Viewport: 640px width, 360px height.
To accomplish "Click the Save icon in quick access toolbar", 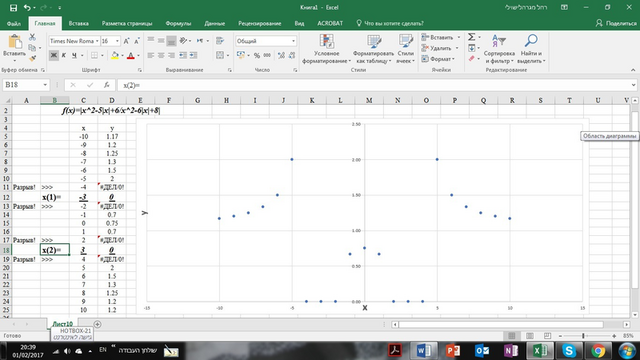I will coord(13,8).
